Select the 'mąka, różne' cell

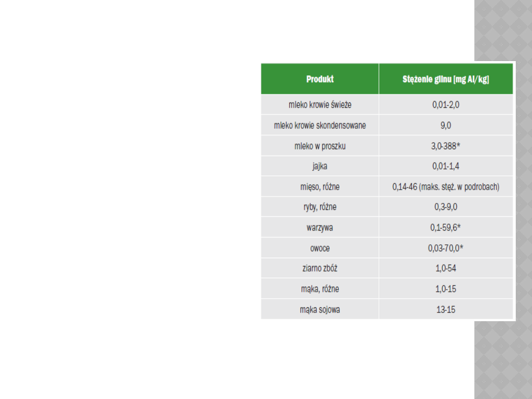point(320,289)
